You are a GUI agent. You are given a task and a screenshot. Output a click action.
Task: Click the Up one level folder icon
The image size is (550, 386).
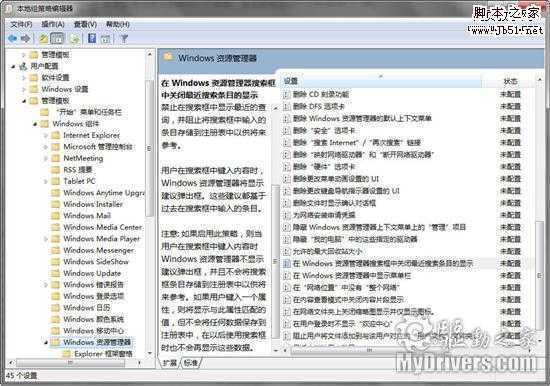pos(43,38)
